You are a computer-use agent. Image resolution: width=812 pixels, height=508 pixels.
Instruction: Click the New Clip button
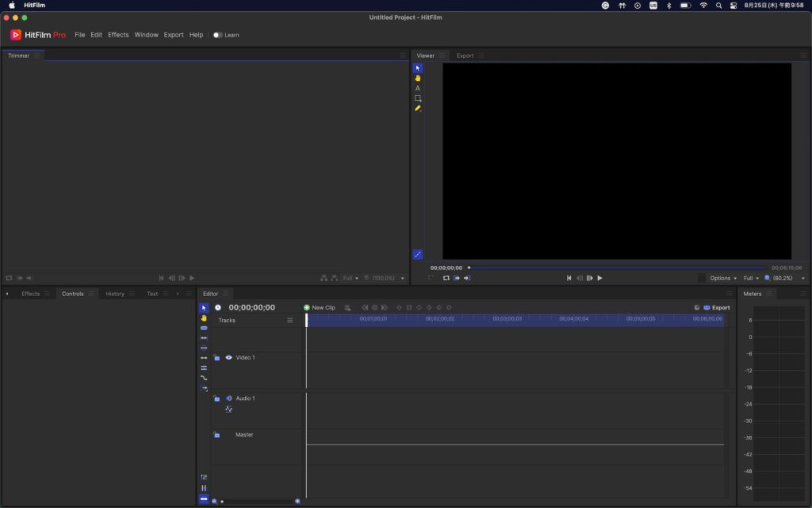(319, 307)
